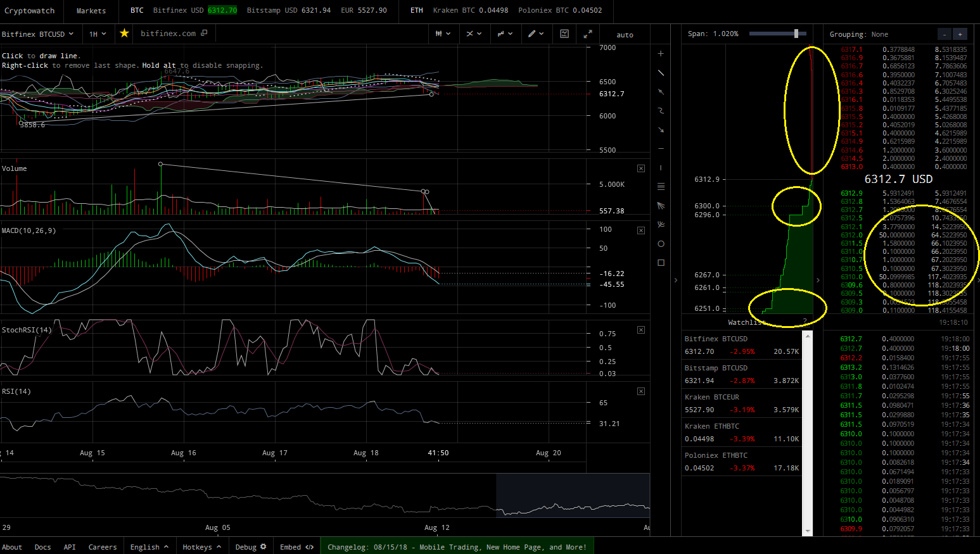The height and width of the screenshot is (554, 980).
Task: Select the crosshair cursor drawing tool
Action: tap(661, 54)
